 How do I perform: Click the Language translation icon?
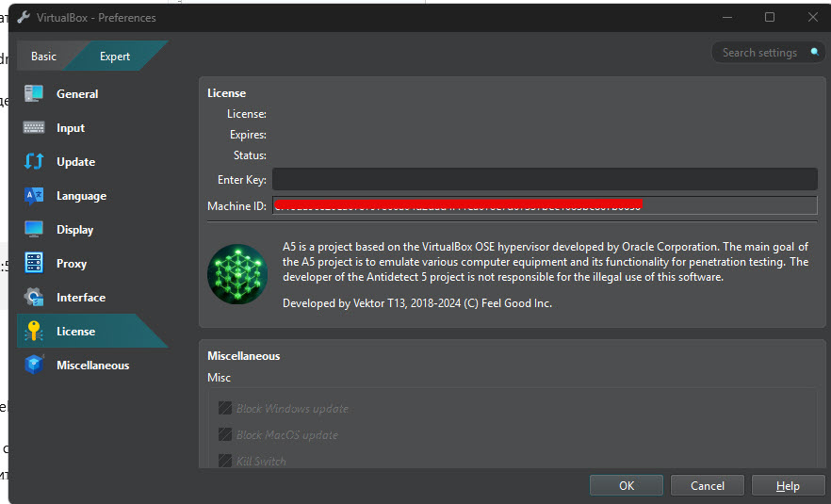pos(34,196)
